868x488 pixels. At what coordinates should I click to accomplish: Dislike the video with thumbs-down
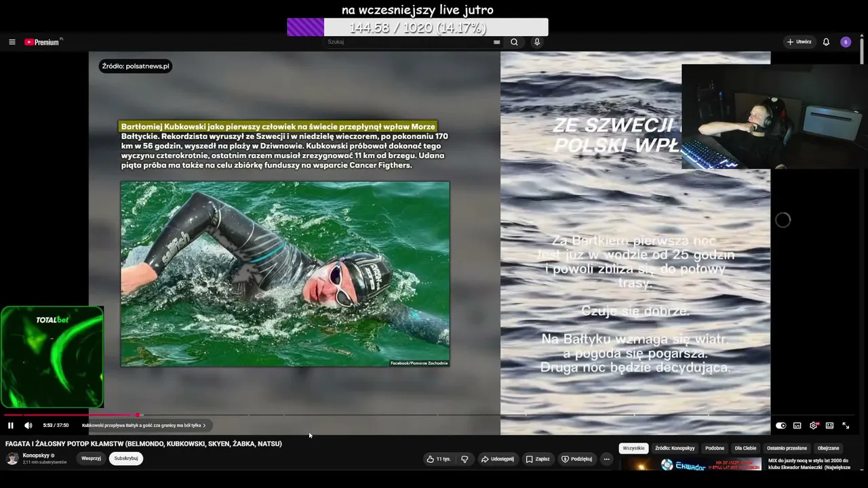pos(465,459)
